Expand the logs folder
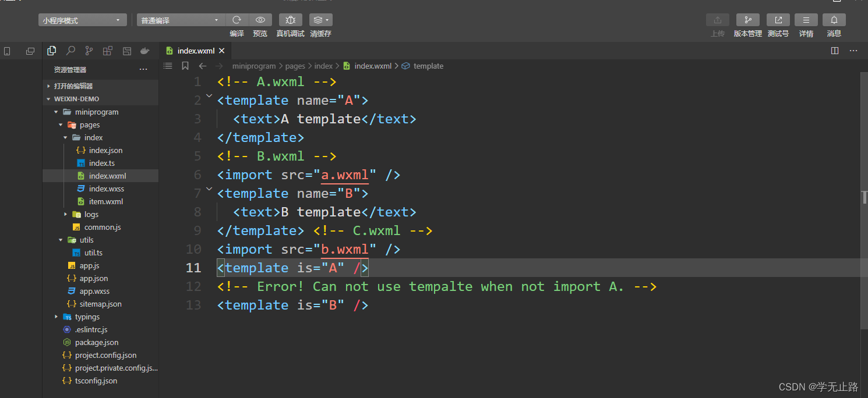This screenshot has height=398, width=868. 100,214
